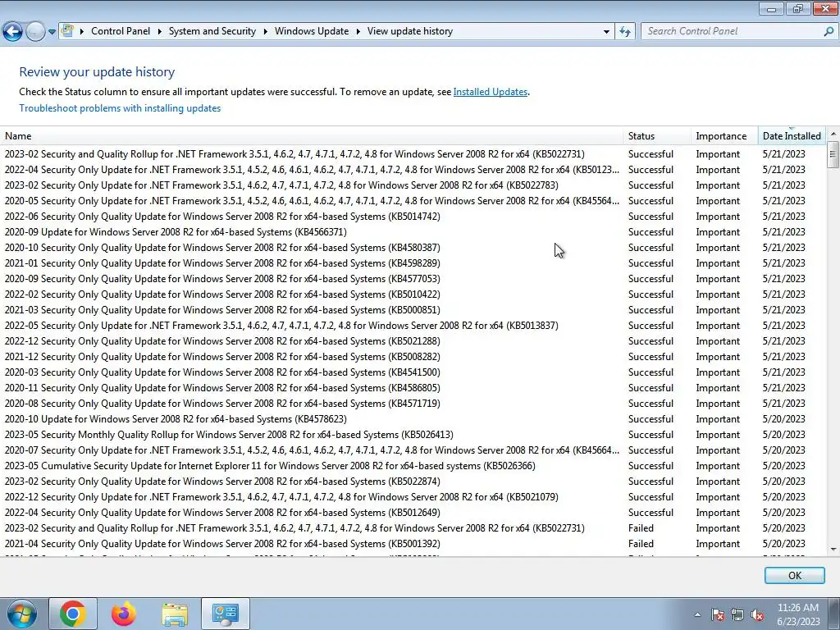Image resolution: width=840 pixels, height=630 pixels.
Task: Open the Installed Updates link
Action: tap(491, 92)
